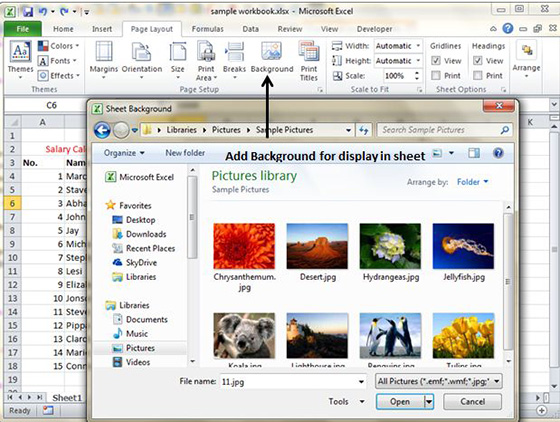Switch to the Home tab
560x422 pixels.
click(63, 29)
